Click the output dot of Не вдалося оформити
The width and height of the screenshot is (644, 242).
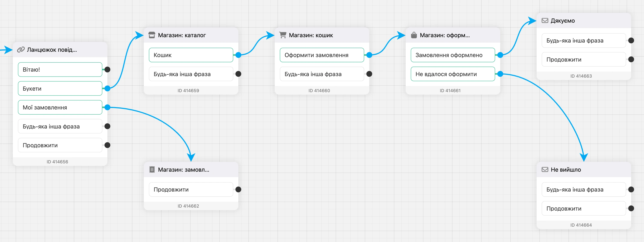(500, 74)
